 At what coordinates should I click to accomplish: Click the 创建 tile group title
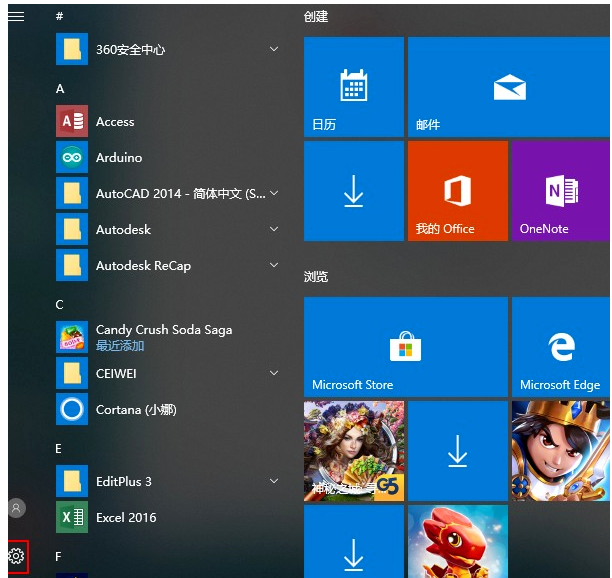click(x=316, y=17)
